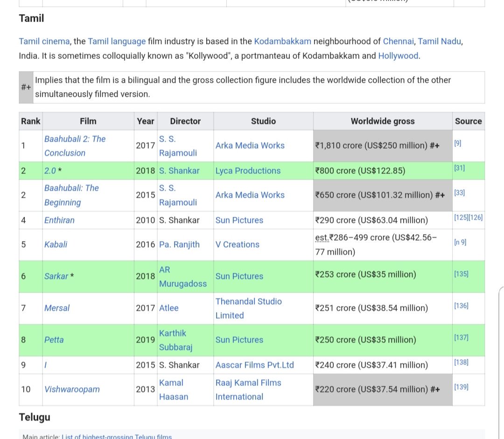Open Sun Pictures link in Petta row
Screen dimensions: 504x439
click(x=239, y=340)
